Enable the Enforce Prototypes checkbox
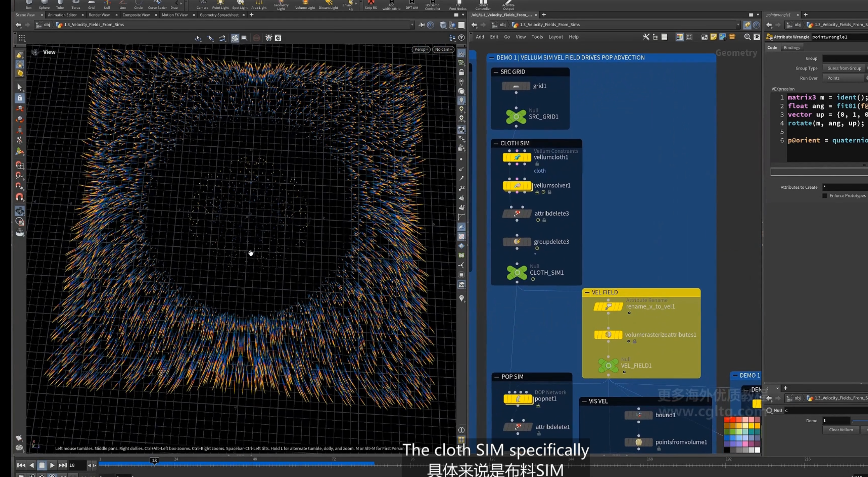The width and height of the screenshot is (868, 477). point(825,196)
